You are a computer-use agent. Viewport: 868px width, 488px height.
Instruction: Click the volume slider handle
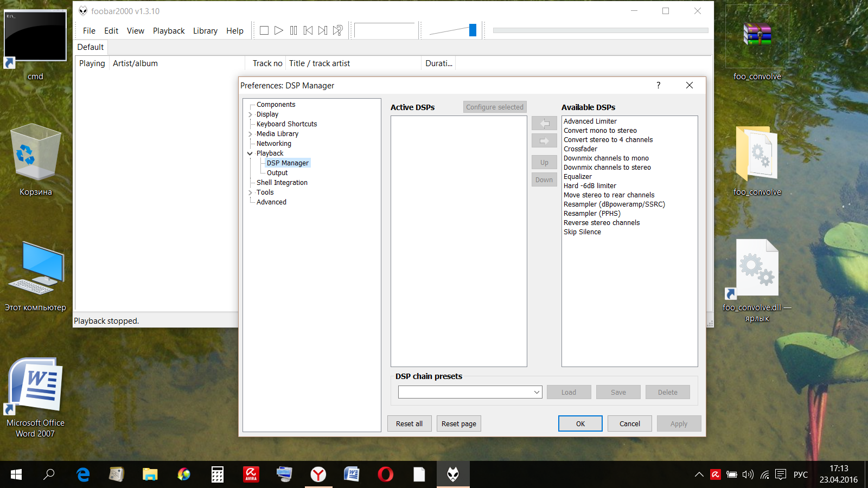[x=473, y=30]
